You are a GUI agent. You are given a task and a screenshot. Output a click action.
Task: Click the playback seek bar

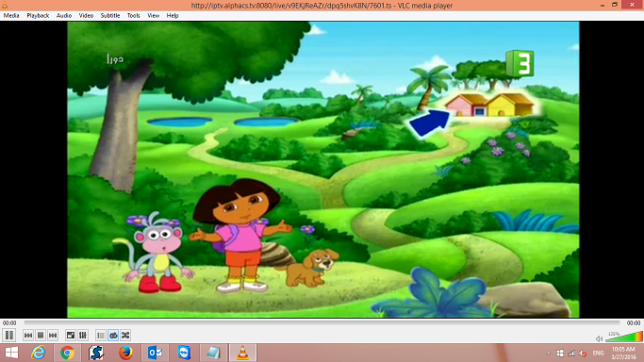[322, 323]
